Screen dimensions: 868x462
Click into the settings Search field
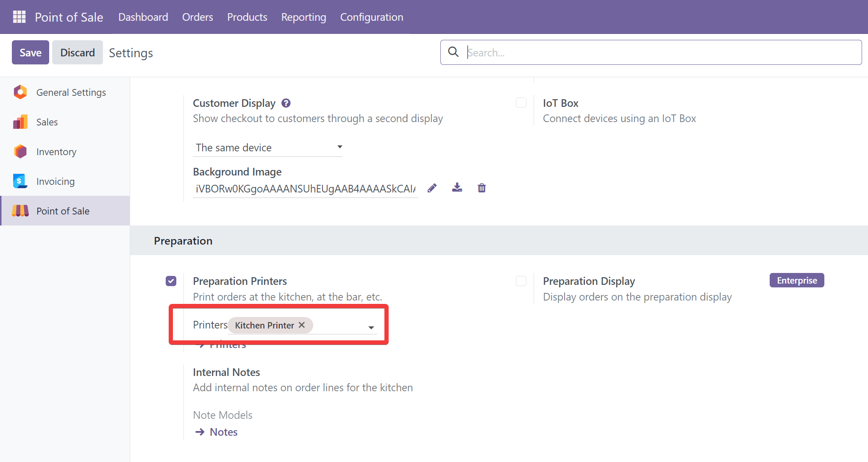(661, 53)
